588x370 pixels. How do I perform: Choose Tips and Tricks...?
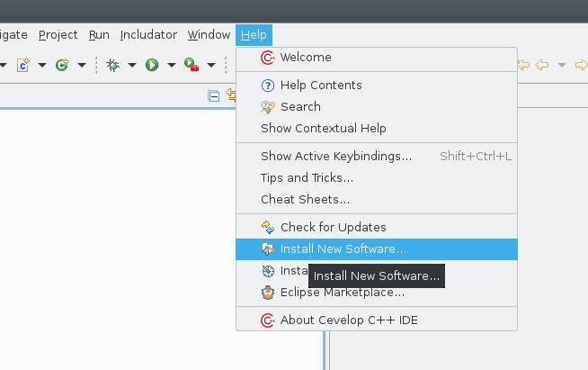(x=377, y=177)
